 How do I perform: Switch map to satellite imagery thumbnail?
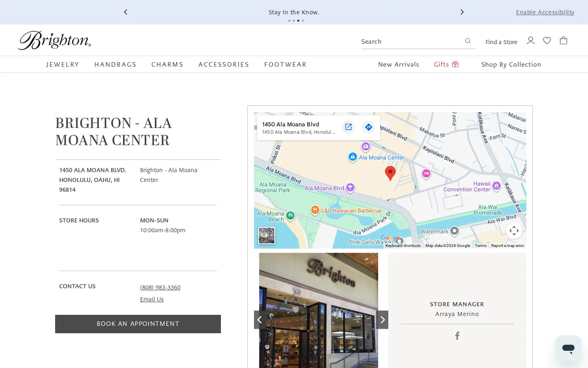click(x=267, y=236)
